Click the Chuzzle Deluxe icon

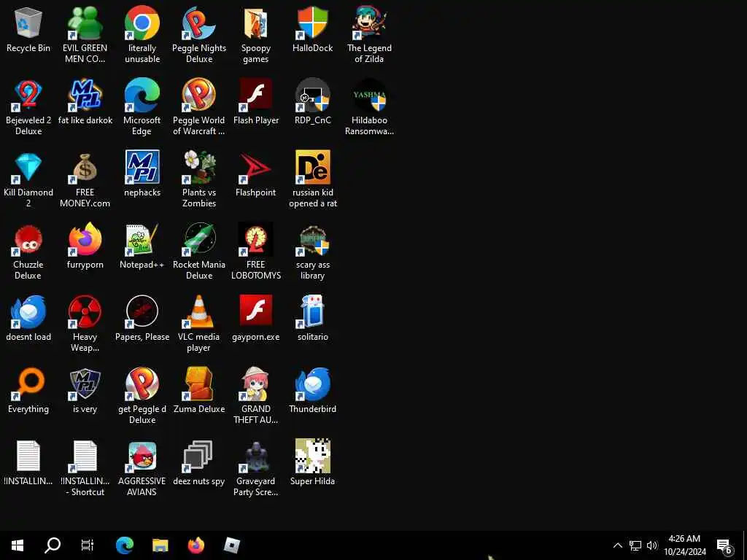pos(28,239)
